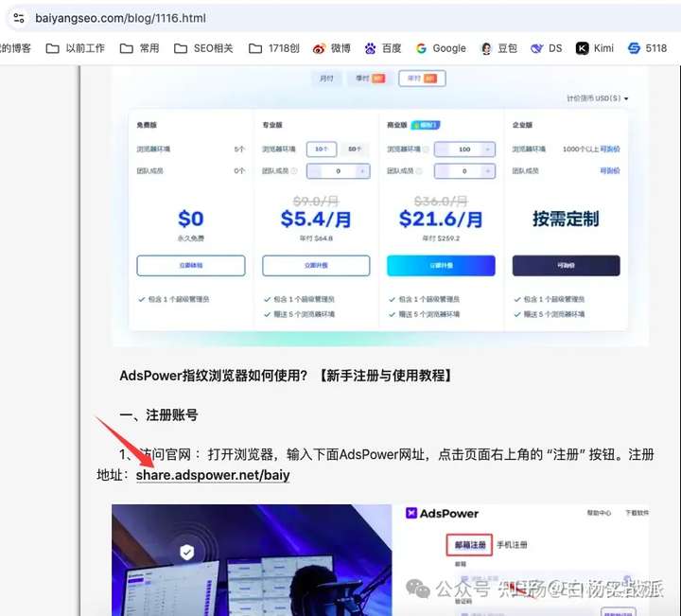This screenshot has height=616, width=681.
Task: Click the hot badge next to 商业版
Action: (426, 125)
